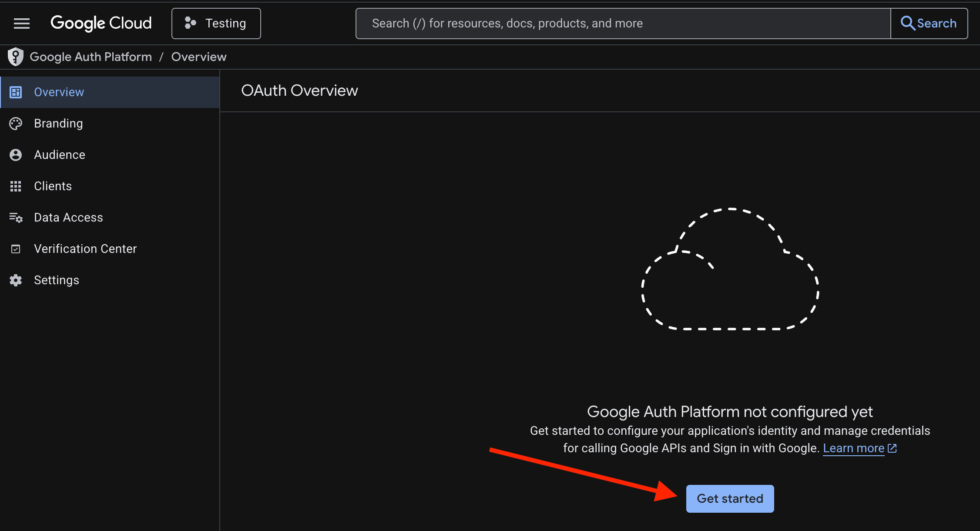Screen dimensions: 980x531
Task: Open the hamburger navigation menu
Action: (22, 24)
